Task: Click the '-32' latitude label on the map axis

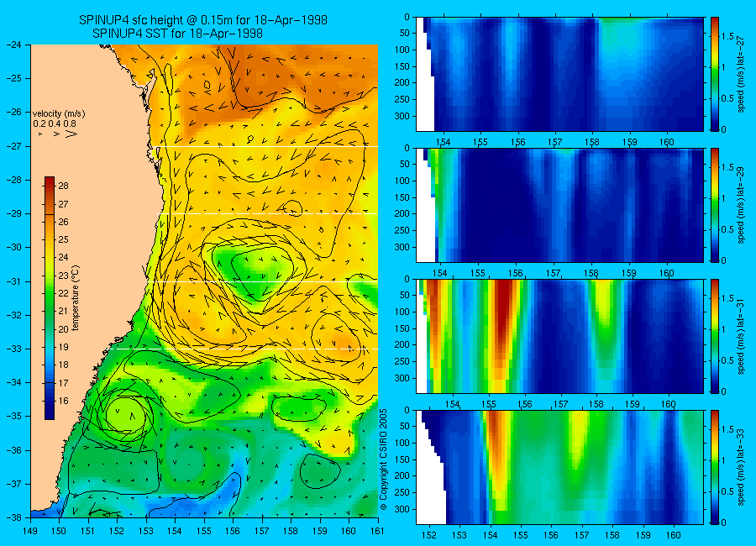Action: 13,315
